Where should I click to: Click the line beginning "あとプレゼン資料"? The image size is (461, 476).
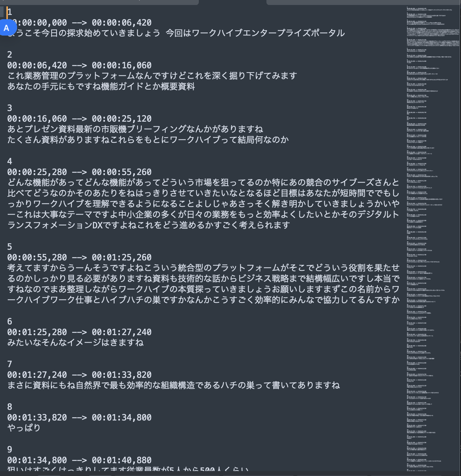point(135,129)
